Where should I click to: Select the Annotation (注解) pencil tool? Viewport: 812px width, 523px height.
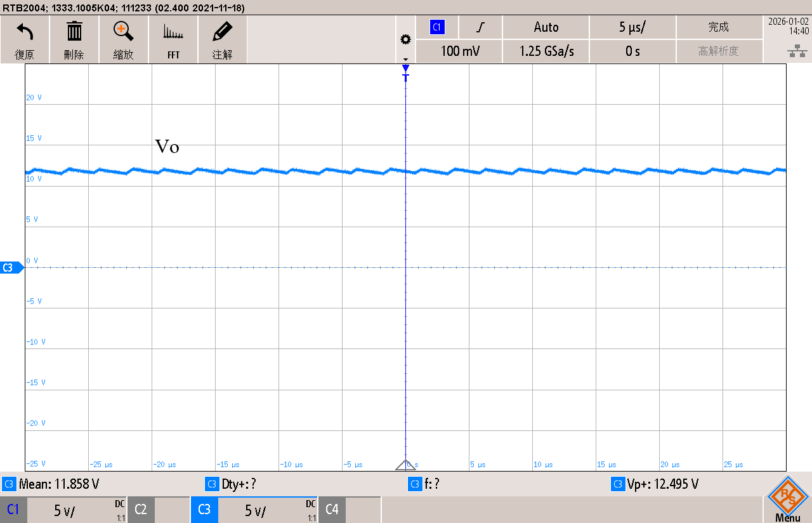click(222, 39)
